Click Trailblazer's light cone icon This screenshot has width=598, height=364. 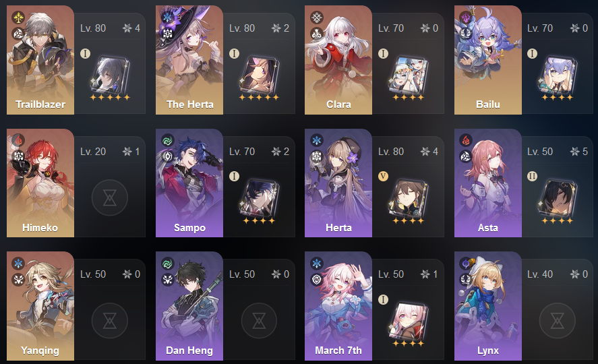[x=110, y=75]
